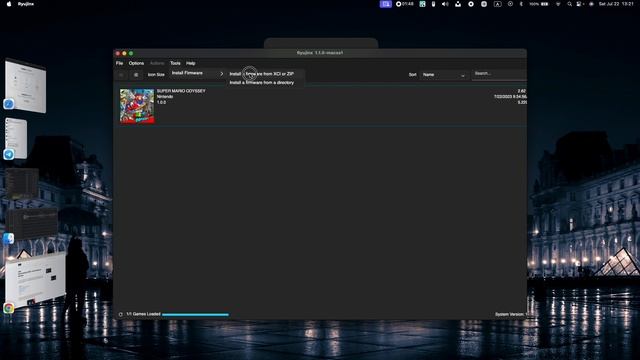Screen dimensions: 640x360
Task: Open the Tools menu
Action: pos(175,63)
